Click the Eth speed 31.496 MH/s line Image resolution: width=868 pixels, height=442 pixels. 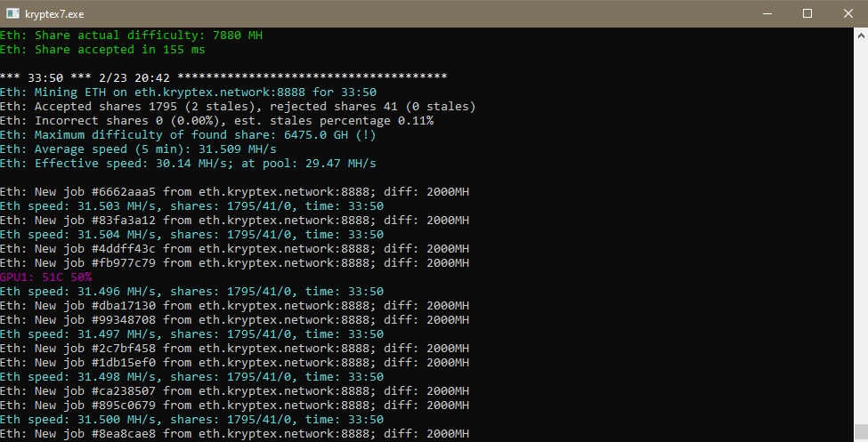click(191, 291)
